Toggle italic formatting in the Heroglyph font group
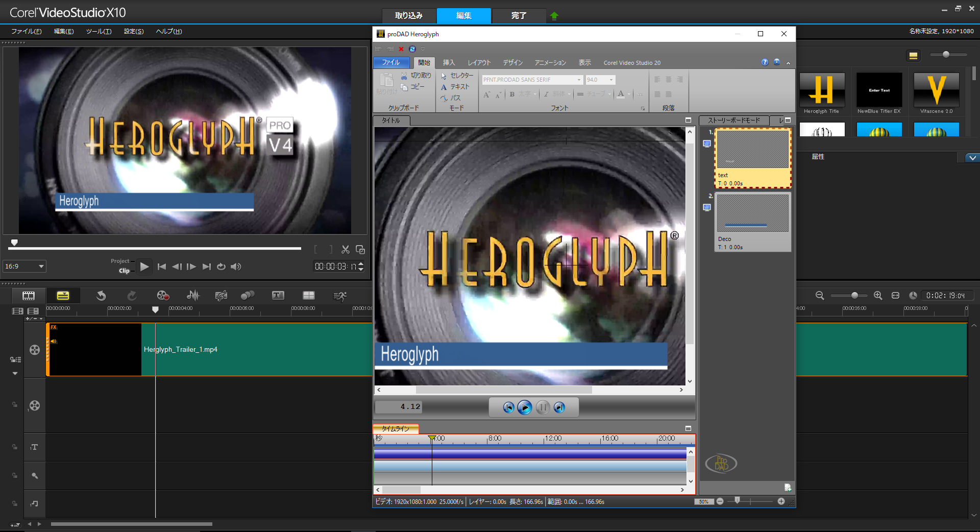Image resolution: width=980 pixels, height=532 pixels. 546,95
